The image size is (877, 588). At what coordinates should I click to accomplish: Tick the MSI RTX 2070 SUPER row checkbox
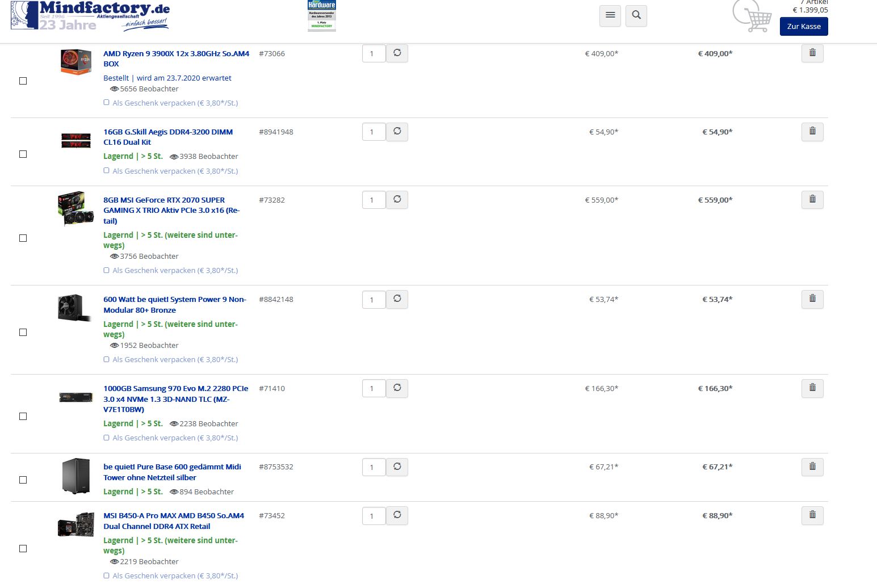point(23,238)
